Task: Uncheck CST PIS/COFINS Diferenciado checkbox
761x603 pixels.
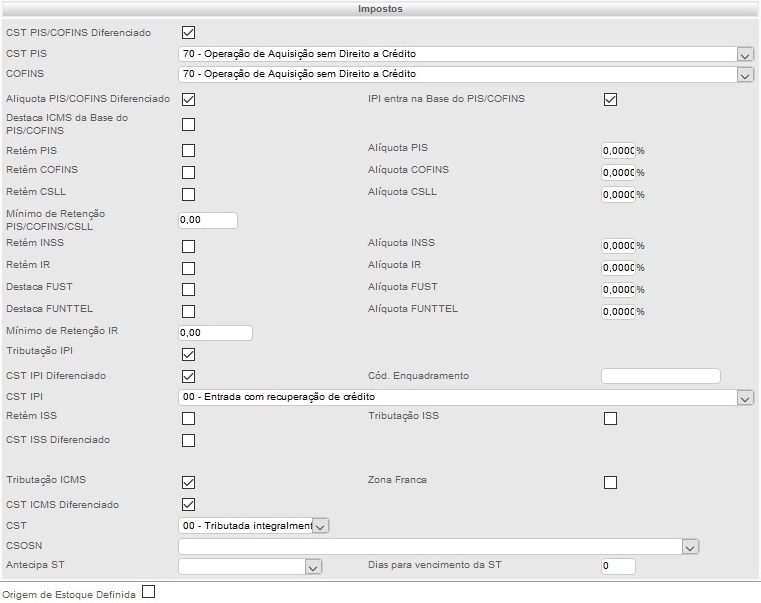Action: [x=188, y=33]
